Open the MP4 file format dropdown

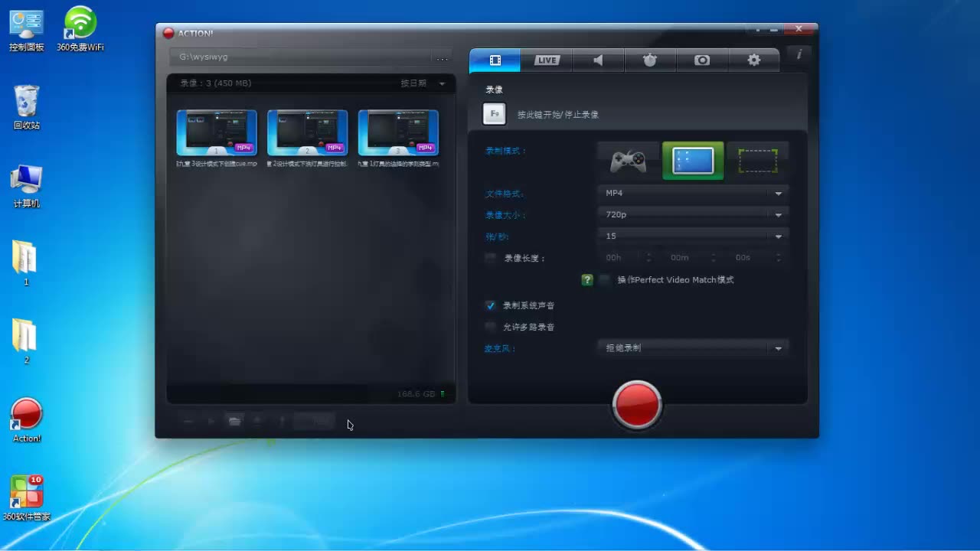[x=693, y=194]
